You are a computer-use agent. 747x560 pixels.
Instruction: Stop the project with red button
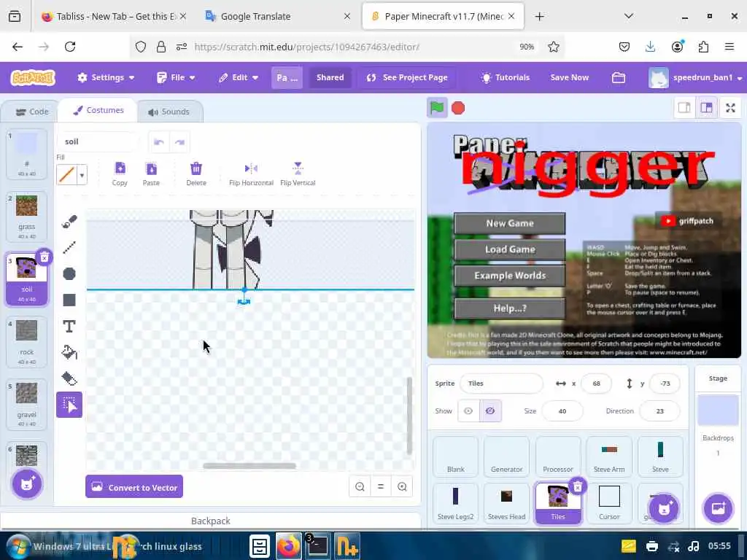pos(458,108)
